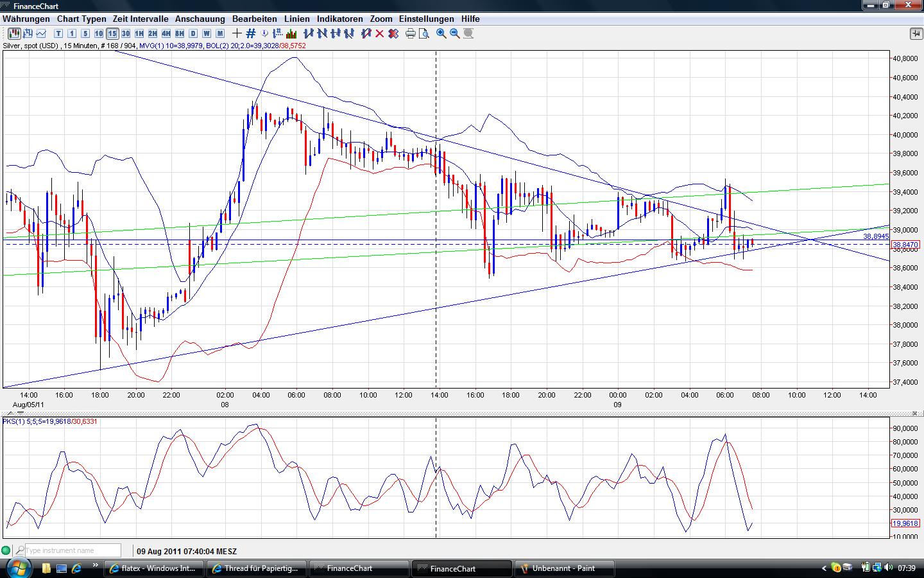Activate the daily D interval button
This screenshot has width=924, height=578.
(x=193, y=33)
